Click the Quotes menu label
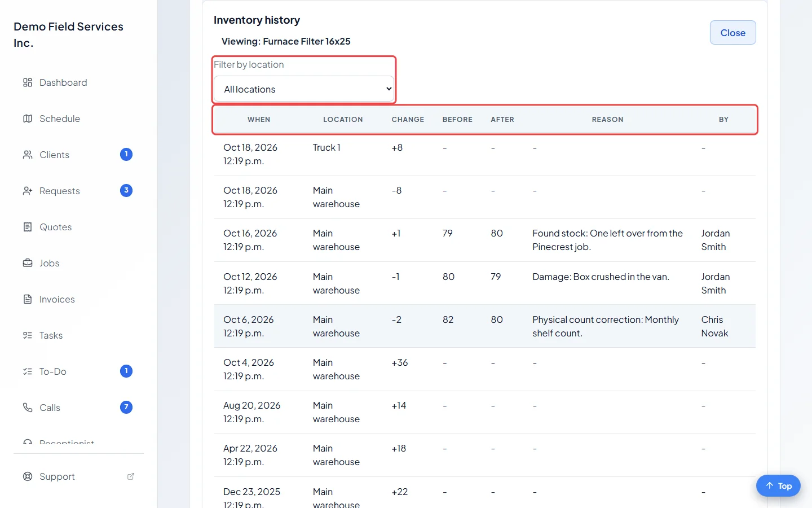Viewport: 812px width, 508px height. click(x=56, y=227)
